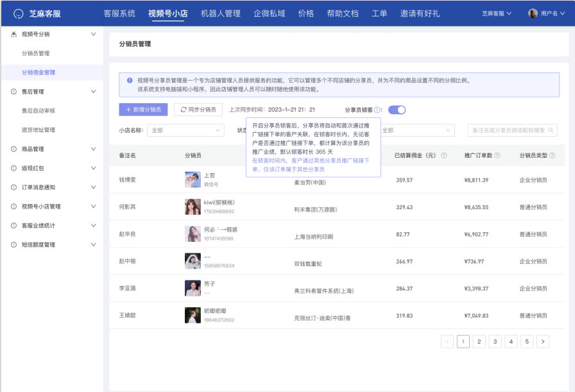Open the 全部 dropdown right of the tooltip
This screenshot has width=575, height=392.
pos(417,130)
